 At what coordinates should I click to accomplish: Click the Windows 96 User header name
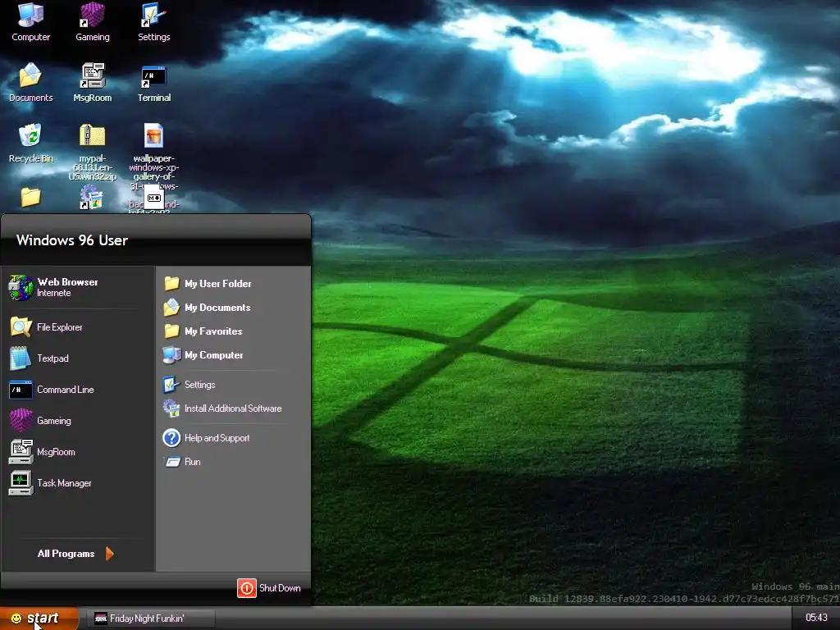(x=72, y=240)
